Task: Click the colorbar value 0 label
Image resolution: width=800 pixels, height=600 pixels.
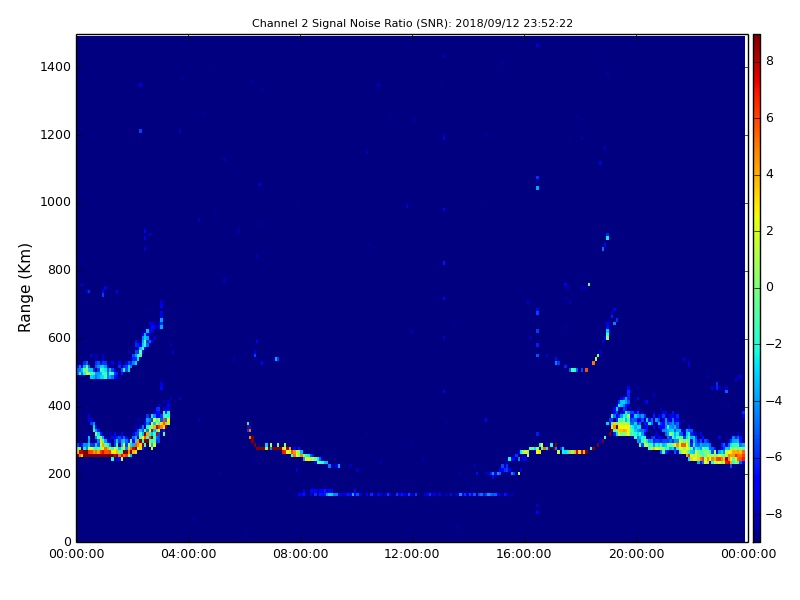Action: [770, 287]
